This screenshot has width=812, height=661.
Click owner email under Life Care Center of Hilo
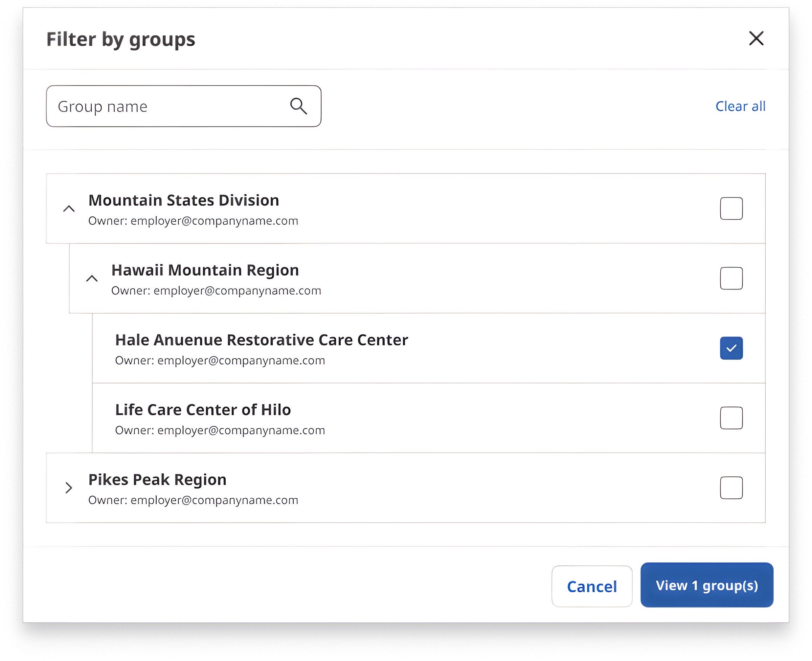pos(241,430)
